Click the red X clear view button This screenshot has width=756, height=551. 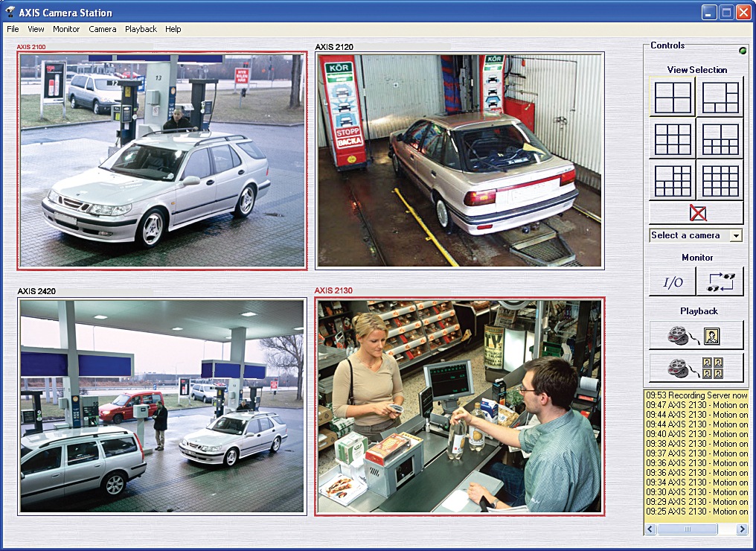coord(696,213)
